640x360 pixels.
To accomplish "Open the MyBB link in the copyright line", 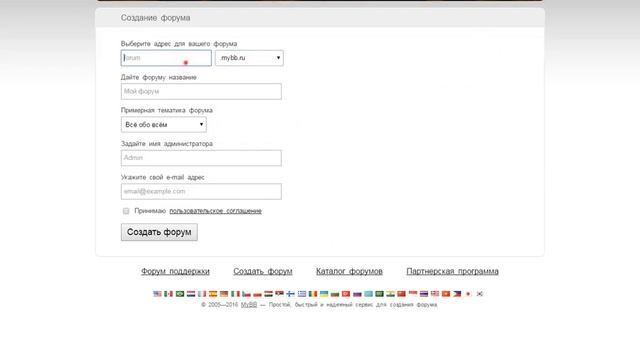I will click(x=249, y=305).
